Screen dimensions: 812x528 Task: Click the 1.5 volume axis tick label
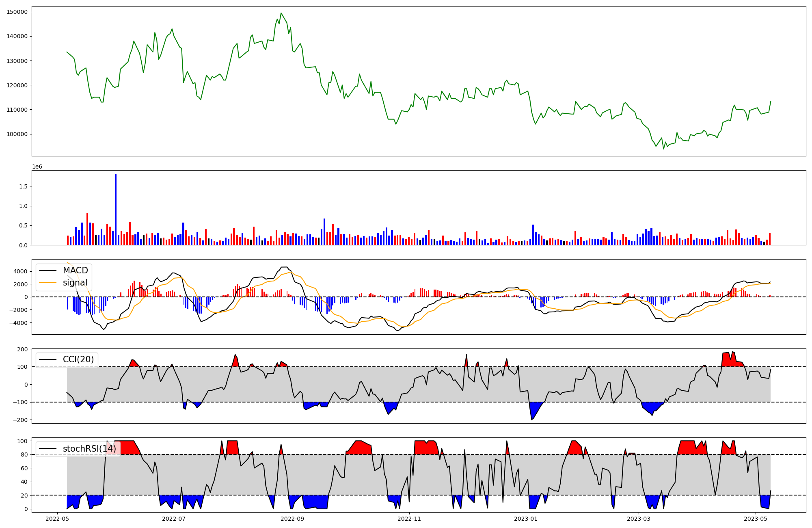23,186
